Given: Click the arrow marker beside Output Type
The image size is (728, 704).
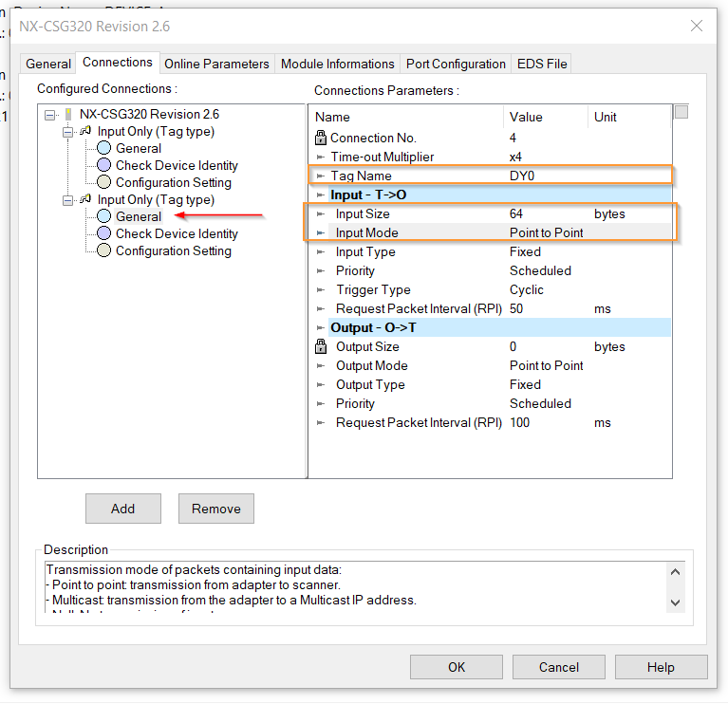Looking at the screenshot, I should point(321,384).
